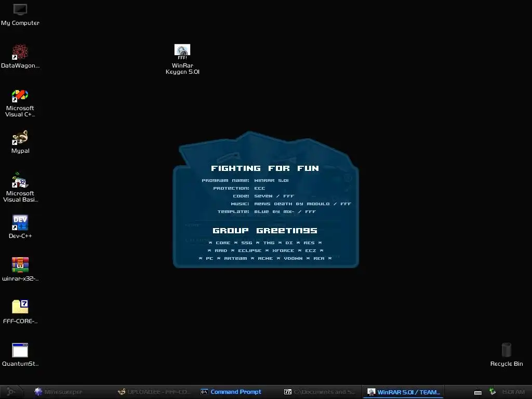Click the green tray icon beside the clock
This screenshot has height=399, width=532.
click(x=493, y=392)
